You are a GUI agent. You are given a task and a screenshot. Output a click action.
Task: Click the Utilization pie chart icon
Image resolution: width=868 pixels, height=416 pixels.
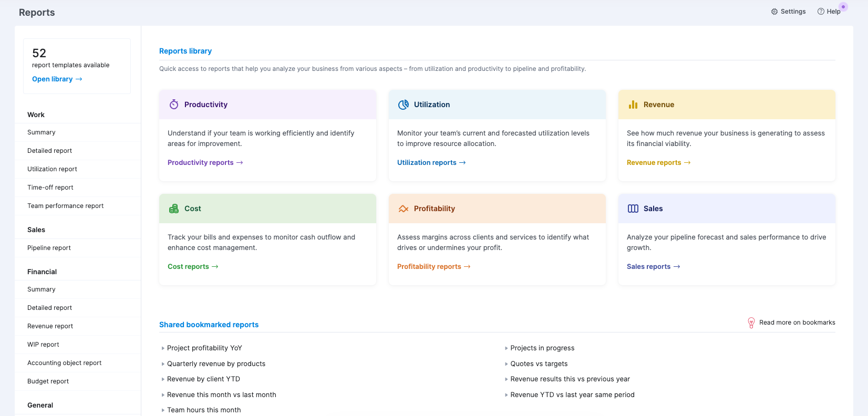click(404, 105)
